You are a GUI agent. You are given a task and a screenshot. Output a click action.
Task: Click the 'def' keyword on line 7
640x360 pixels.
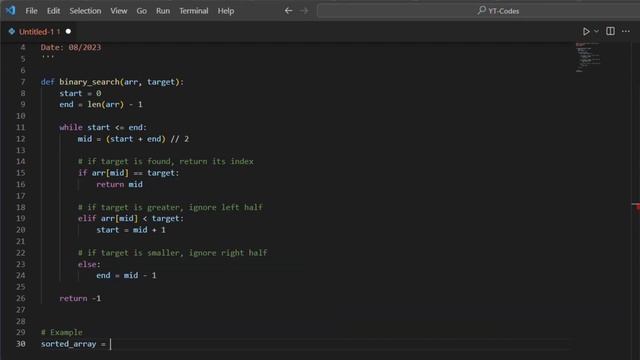[47, 82]
